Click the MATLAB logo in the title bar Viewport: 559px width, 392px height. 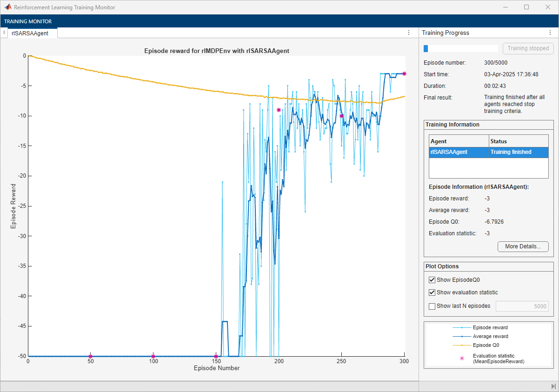(8, 7)
